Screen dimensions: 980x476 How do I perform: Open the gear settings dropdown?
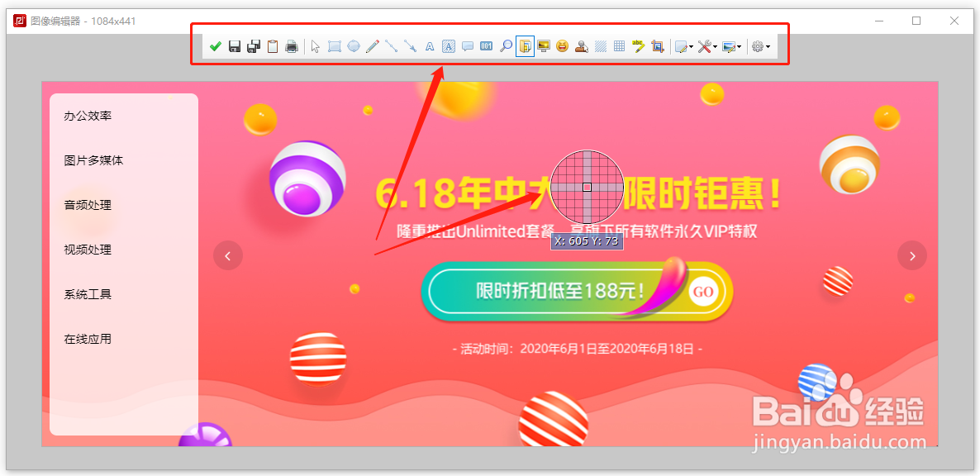pos(761,46)
